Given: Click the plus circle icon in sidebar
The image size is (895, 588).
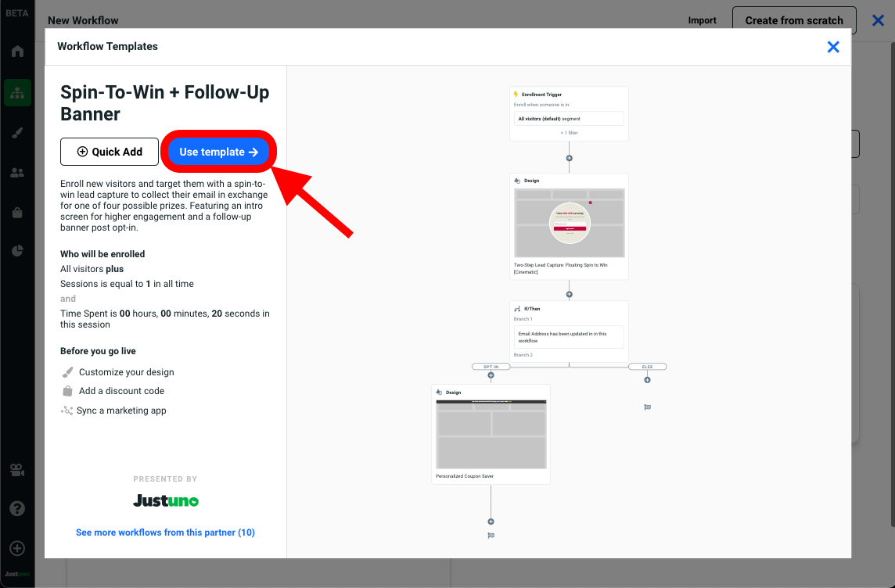Looking at the screenshot, I should [17, 548].
